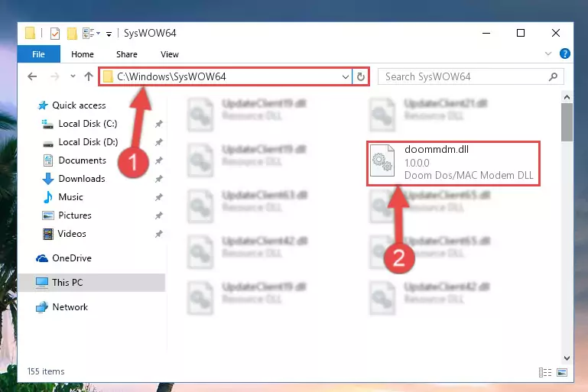
Task: Click the pin icon beside Downloads
Action: 159,179
